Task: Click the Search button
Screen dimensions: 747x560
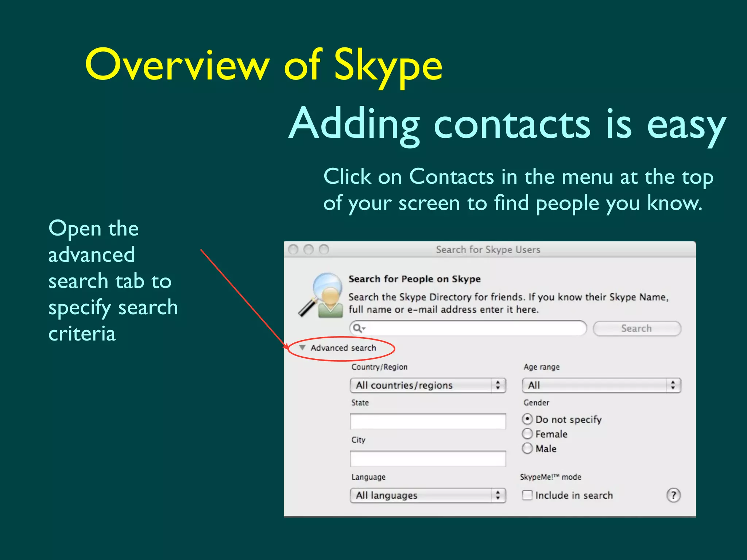Action: click(x=637, y=328)
